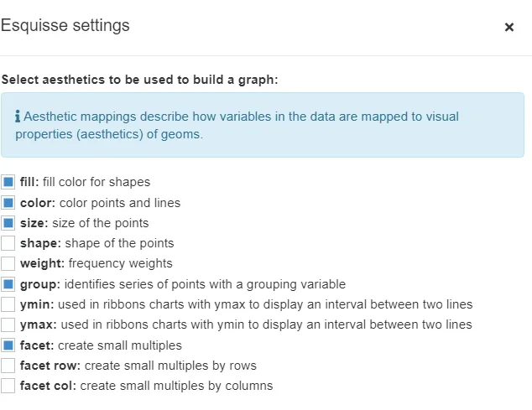Check the weight aesthetic checkbox
Viewport: 532px width, 410px height.
pos(8,264)
